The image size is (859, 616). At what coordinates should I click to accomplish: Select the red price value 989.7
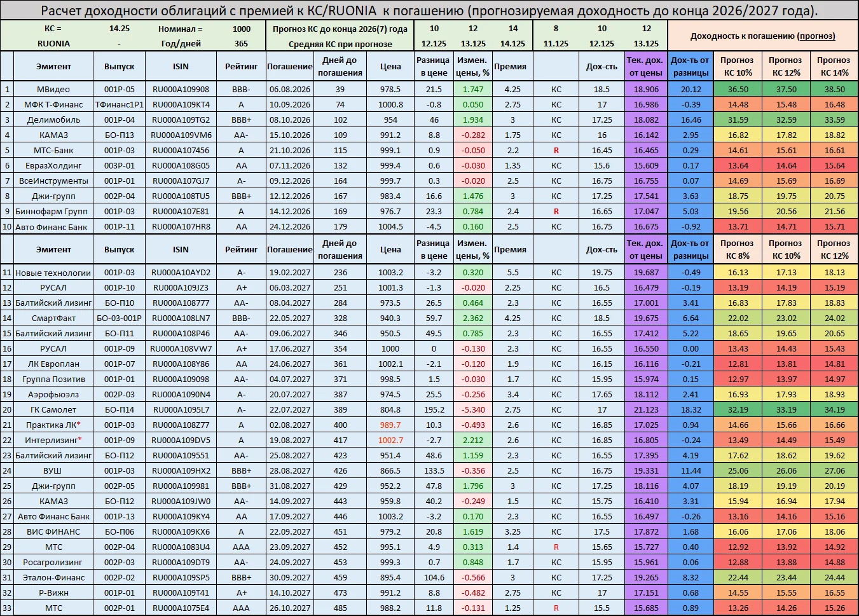click(x=390, y=425)
